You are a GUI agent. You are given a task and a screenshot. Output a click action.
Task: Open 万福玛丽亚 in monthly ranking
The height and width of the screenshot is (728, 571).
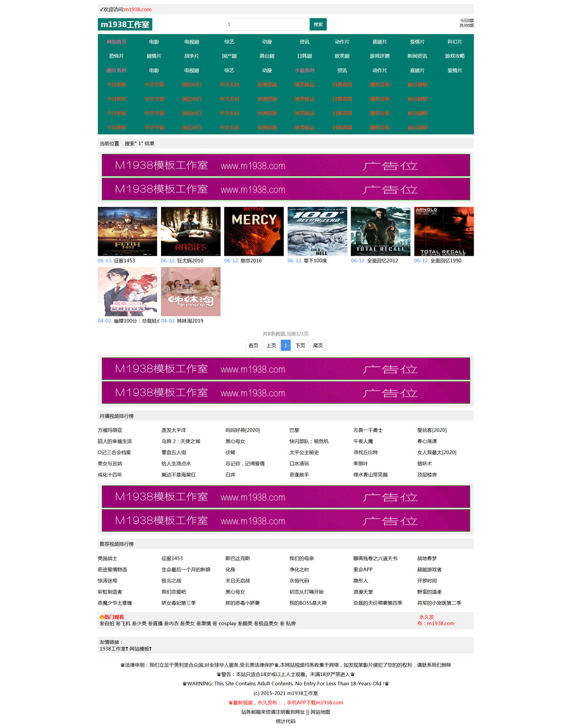[110, 430]
